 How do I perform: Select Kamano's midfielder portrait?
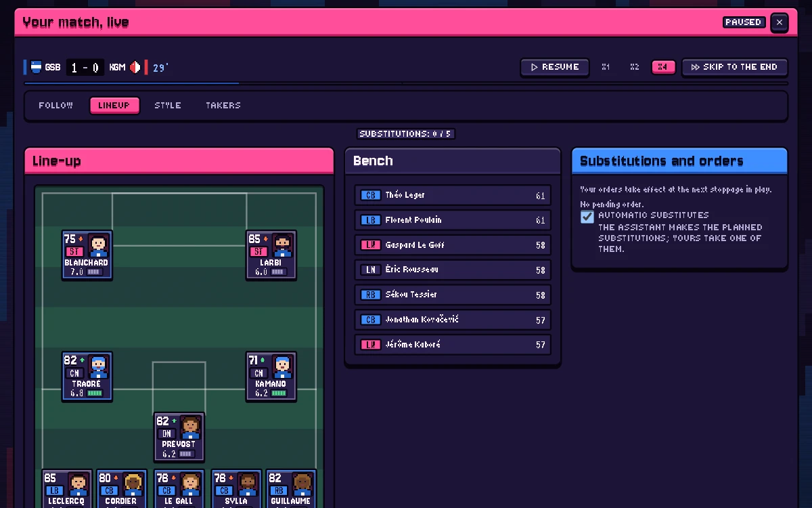[283, 366]
